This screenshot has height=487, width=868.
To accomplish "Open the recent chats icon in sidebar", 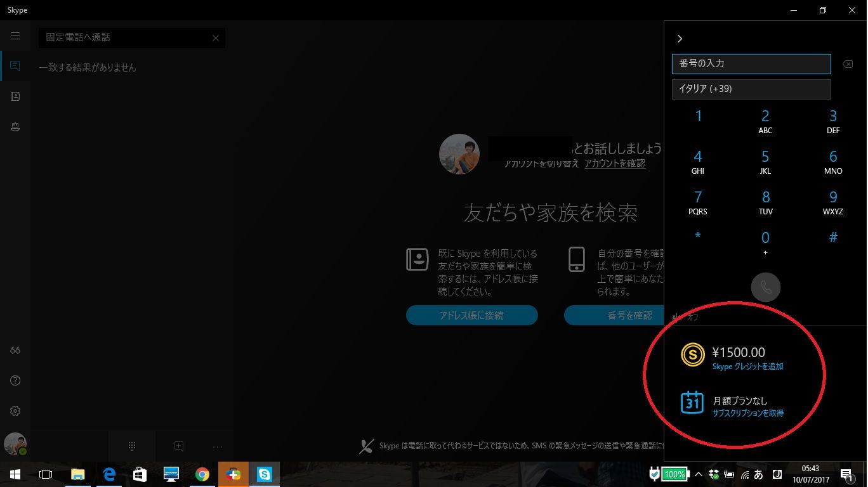I will pos(15,66).
